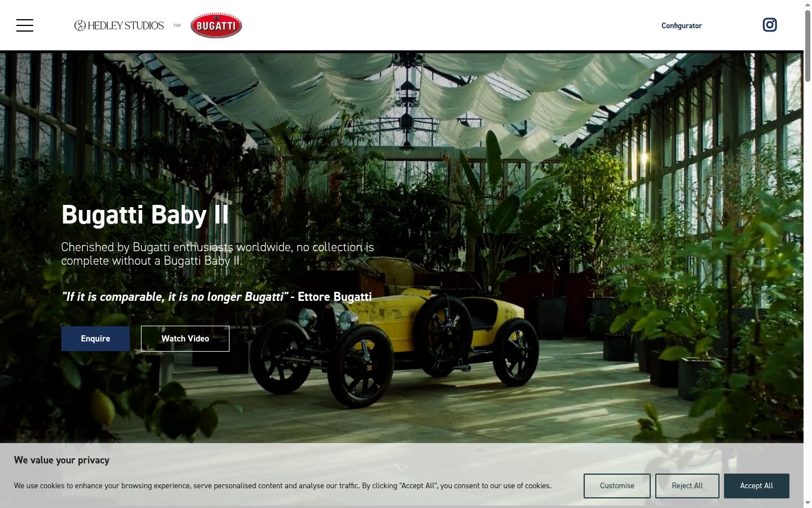Click the scrollbar down arrow
The image size is (812, 508).
[807, 503]
